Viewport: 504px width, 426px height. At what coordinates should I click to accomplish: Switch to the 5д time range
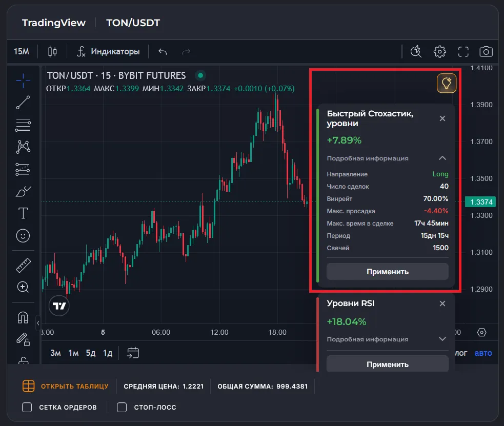tap(91, 353)
